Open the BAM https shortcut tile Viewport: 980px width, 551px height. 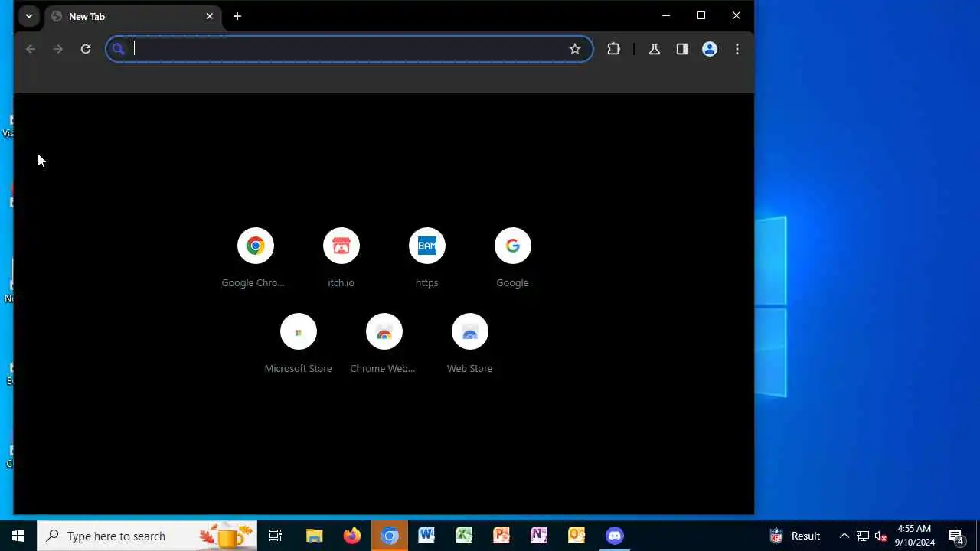click(x=426, y=258)
